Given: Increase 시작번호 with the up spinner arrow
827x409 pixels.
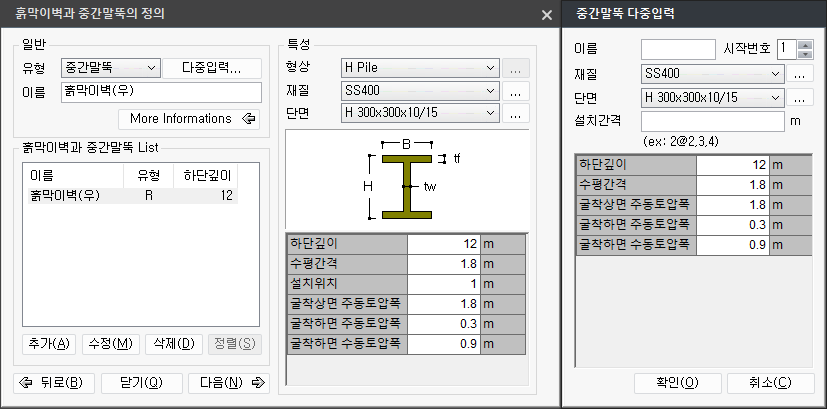Looking at the screenshot, I should point(805,44).
